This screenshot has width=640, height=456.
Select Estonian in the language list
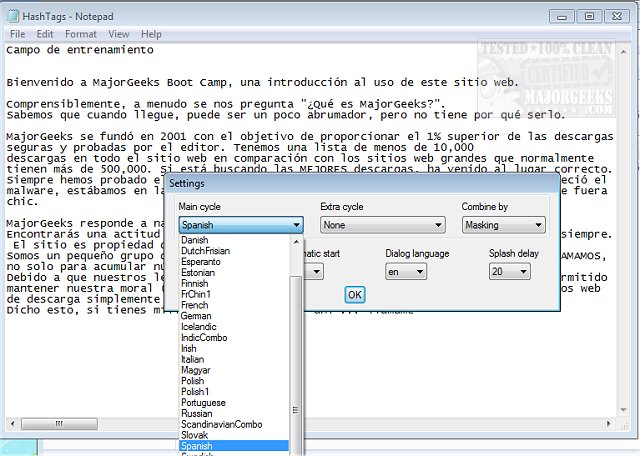(x=234, y=273)
